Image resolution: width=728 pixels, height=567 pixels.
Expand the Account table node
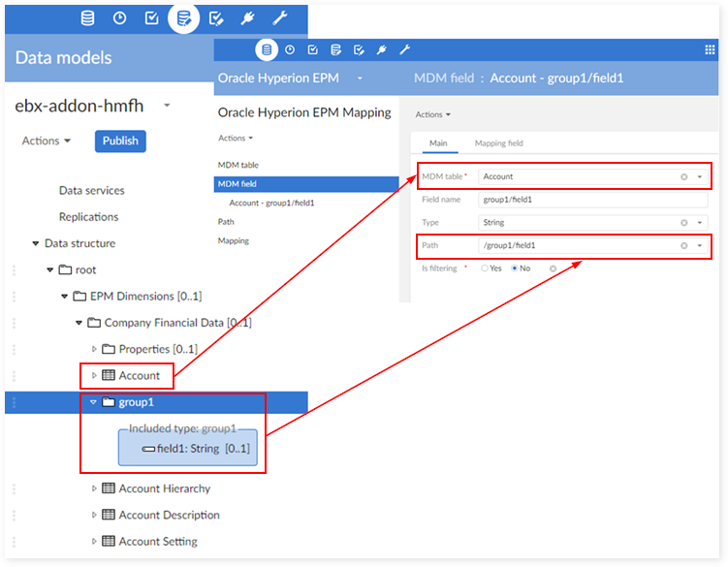94,375
